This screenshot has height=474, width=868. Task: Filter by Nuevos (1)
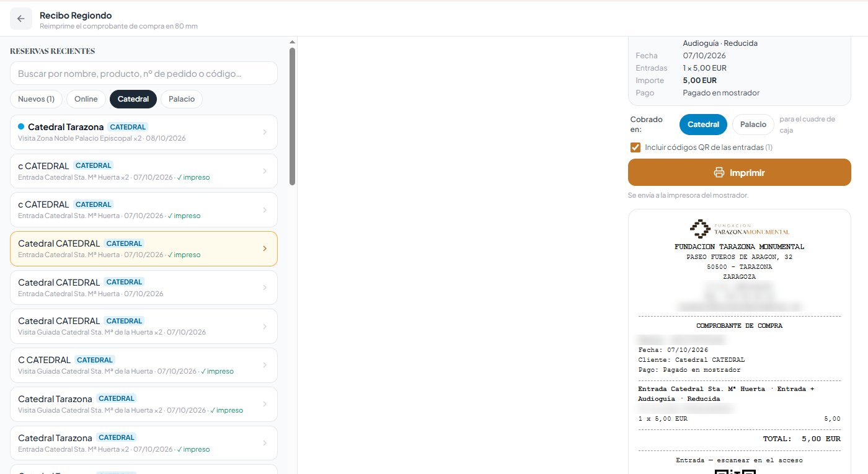[36, 99]
